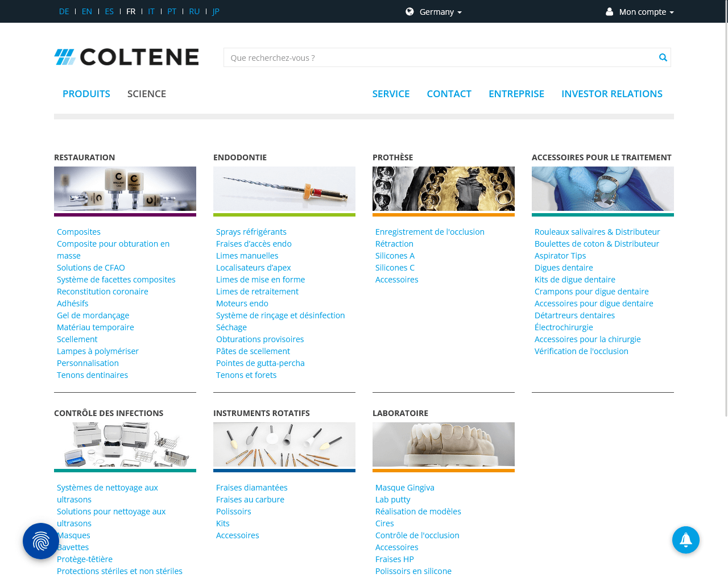Image resolution: width=728 pixels, height=582 pixels.
Task: Open Silicones C link
Action: point(395,268)
